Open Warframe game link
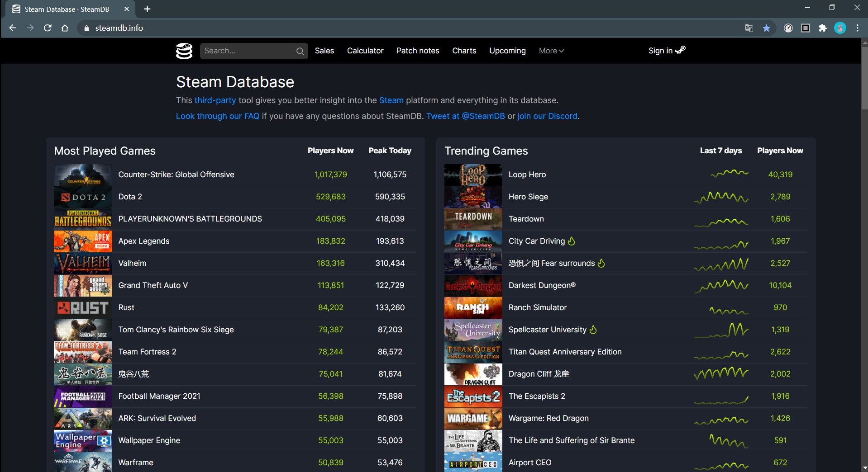The image size is (868, 472). click(x=136, y=463)
